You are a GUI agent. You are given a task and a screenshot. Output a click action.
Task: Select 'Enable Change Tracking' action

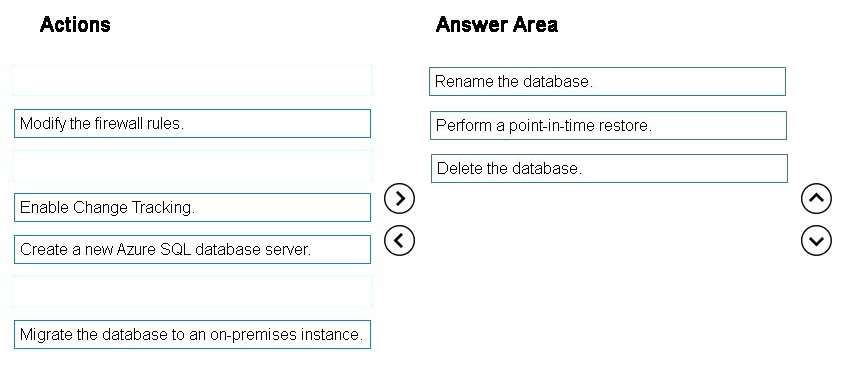pyautogui.click(x=192, y=207)
